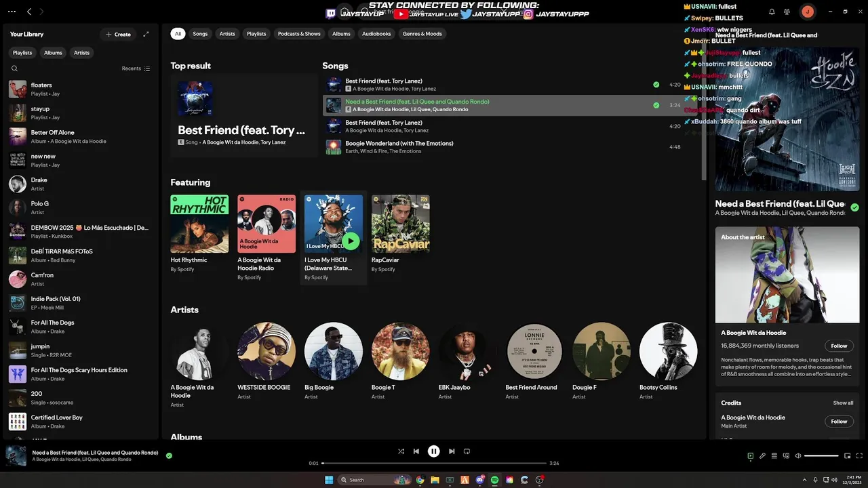Screen dimensions: 868x488
Task: Open the Genres & Moods tab
Action: pos(422,33)
